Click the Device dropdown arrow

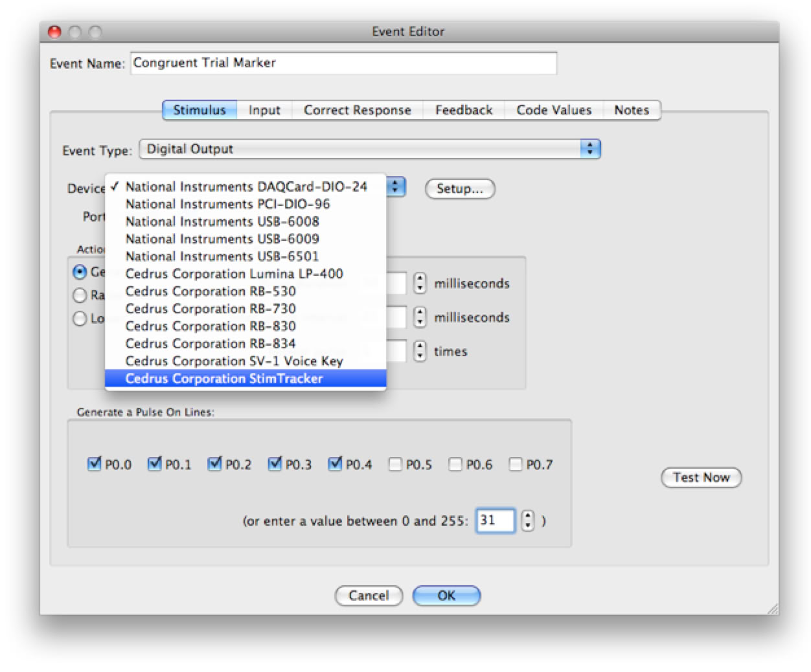point(395,187)
